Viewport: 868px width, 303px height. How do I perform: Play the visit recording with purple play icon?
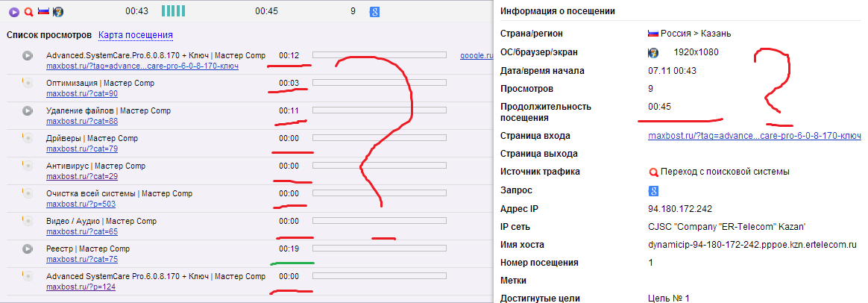coord(14,11)
